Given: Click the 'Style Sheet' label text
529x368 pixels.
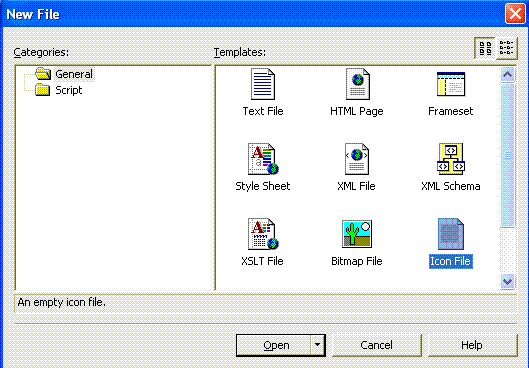Looking at the screenshot, I should tap(263, 186).
